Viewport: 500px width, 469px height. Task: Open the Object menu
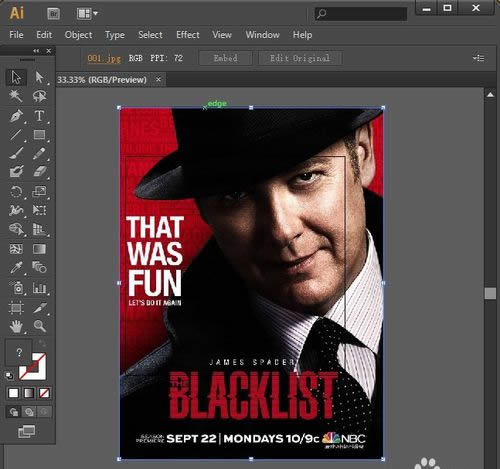[x=78, y=35]
